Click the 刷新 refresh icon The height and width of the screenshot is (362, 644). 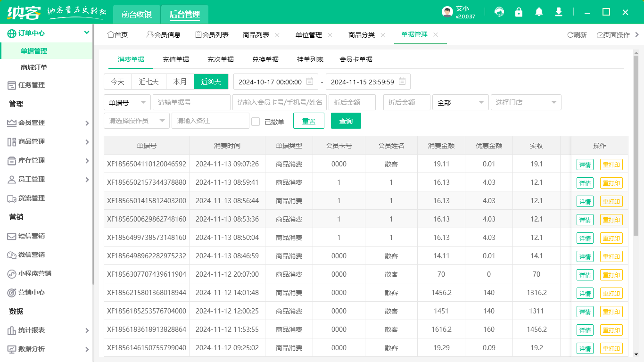click(570, 35)
